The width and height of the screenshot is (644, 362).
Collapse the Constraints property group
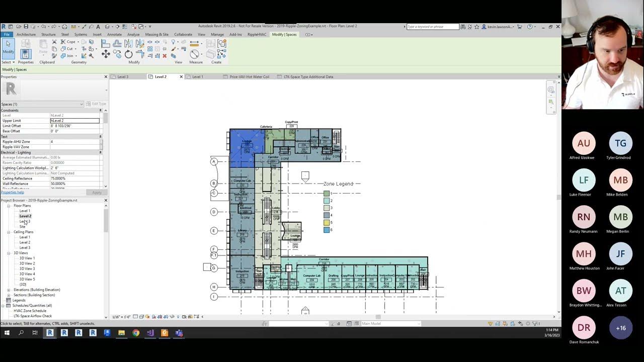tap(100, 110)
